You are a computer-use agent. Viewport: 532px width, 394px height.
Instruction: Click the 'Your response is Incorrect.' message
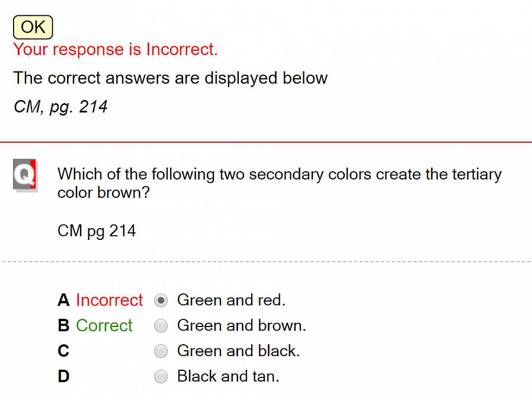[x=116, y=50]
